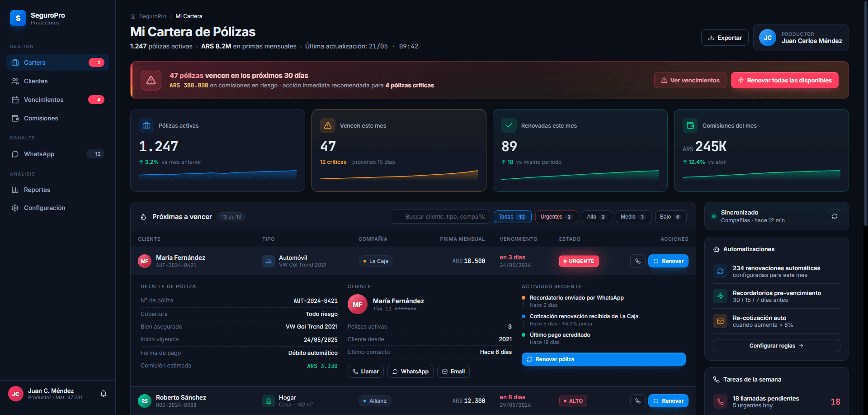Click policy number AUT-2024-0421 value
Screen dimensions: 868x415
[x=316, y=301]
